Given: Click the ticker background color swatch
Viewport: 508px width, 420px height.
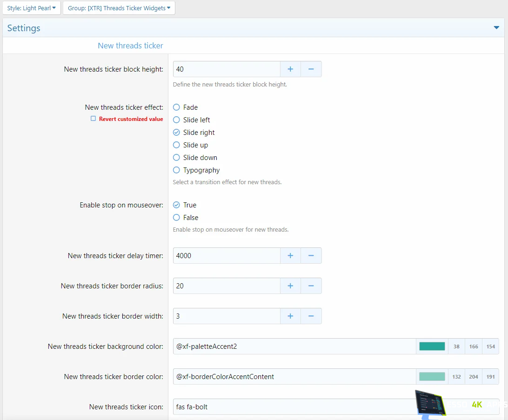Looking at the screenshot, I should 432,346.
